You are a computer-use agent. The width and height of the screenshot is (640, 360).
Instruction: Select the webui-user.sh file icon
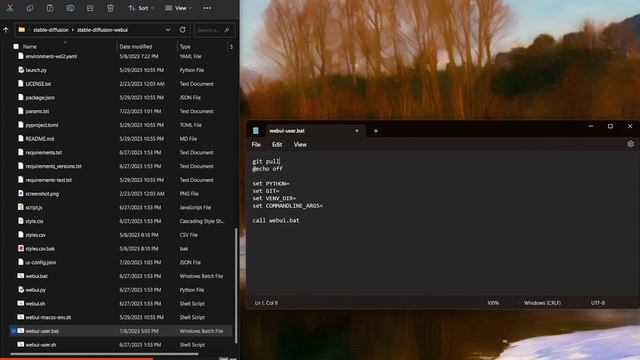click(21, 344)
